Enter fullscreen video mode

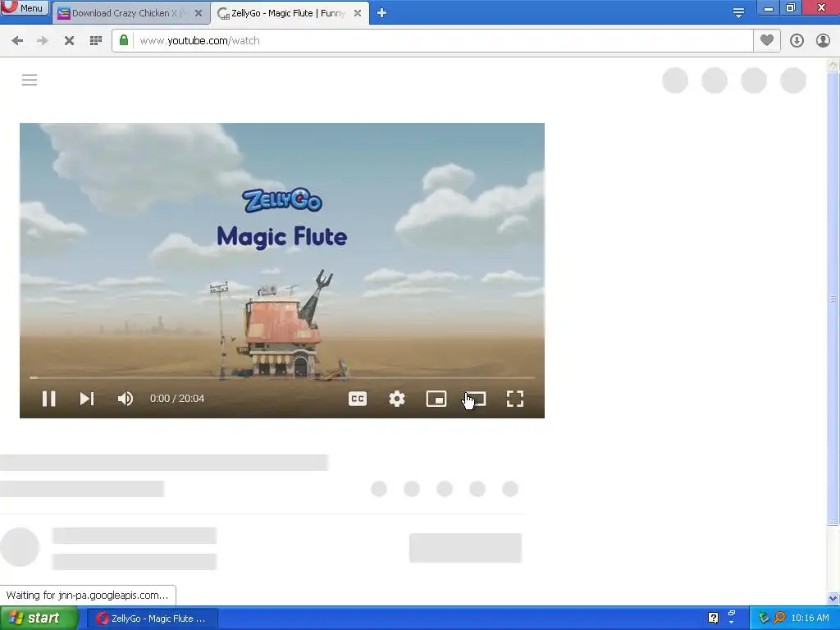pos(515,399)
